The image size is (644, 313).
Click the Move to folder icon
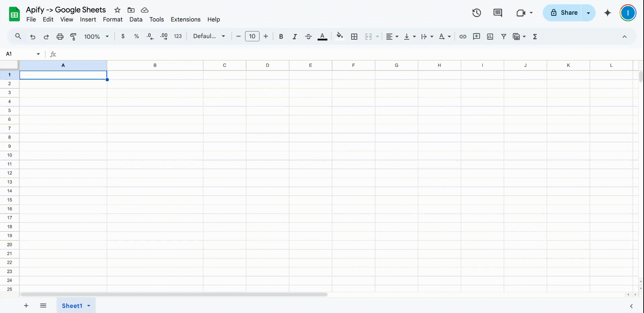[131, 10]
